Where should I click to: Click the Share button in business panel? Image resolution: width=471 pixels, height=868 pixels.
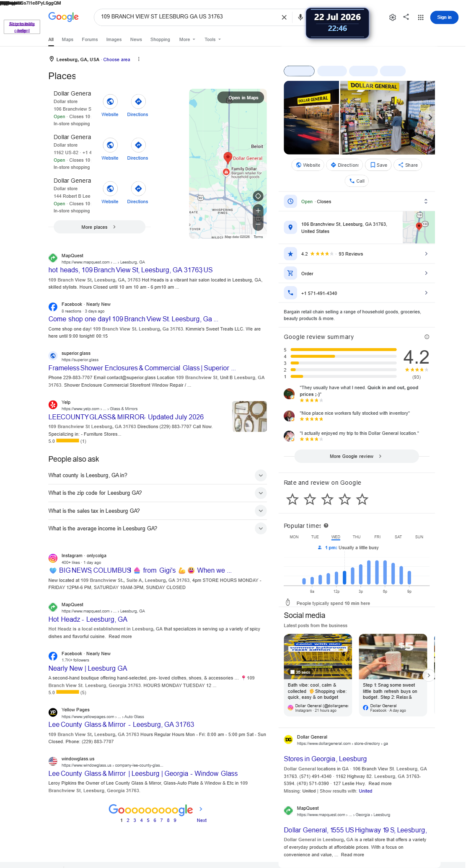click(408, 165)
